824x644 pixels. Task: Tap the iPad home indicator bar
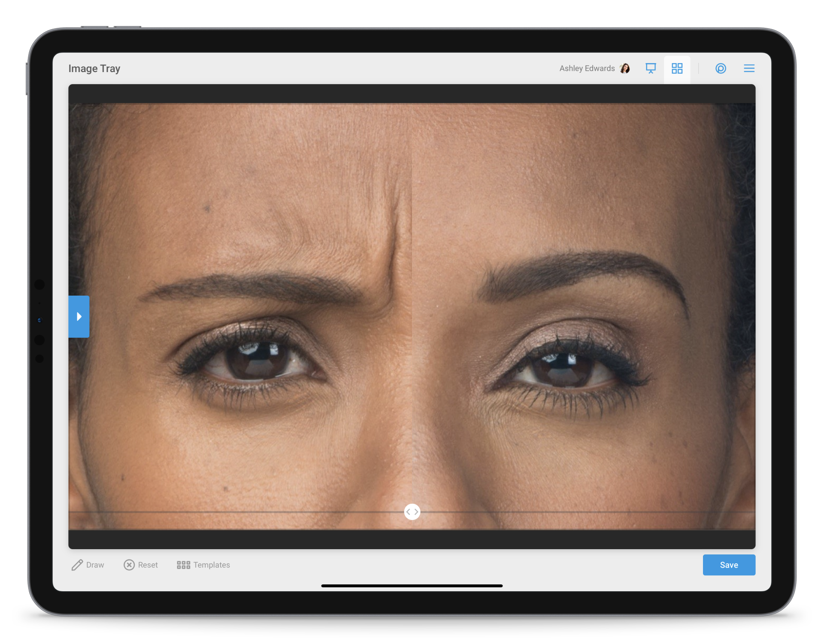coord(412,586)
